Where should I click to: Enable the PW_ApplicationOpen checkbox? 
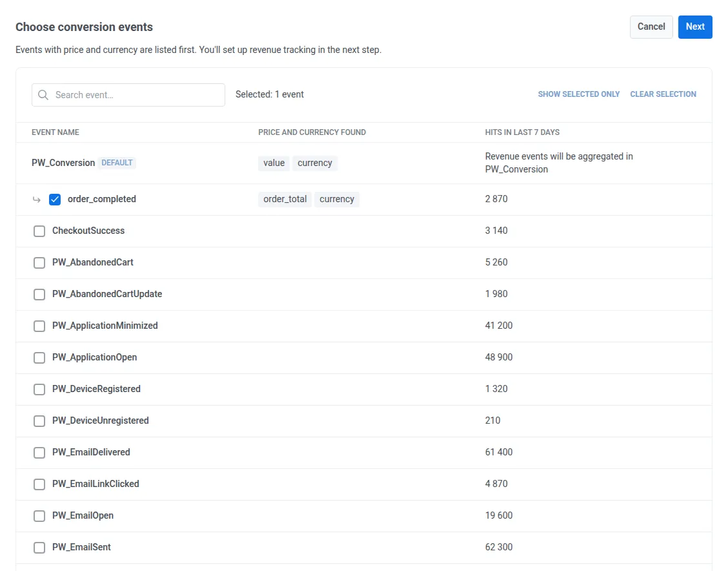39,357
